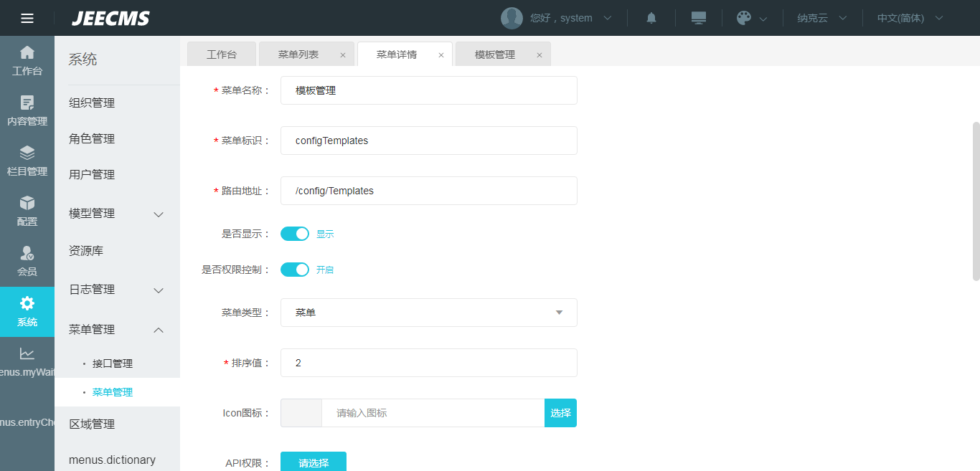The image size is (980, 471).
Task: Open the notifications bell icon
Action: click(651, 18)
